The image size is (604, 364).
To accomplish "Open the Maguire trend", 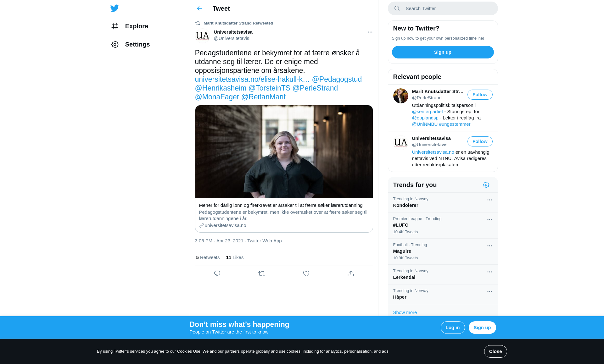I will (443, 251).
